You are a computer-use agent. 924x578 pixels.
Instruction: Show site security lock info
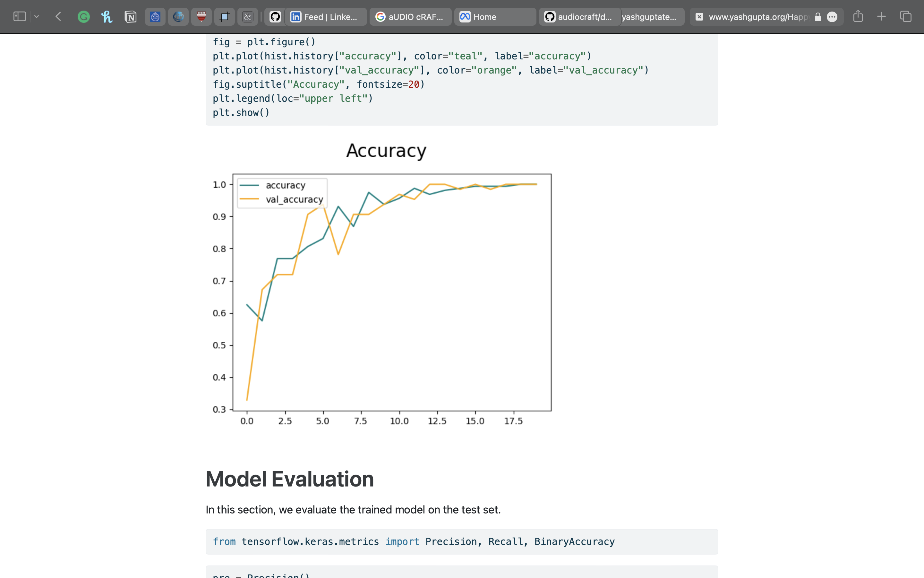[x=817, y=16]
